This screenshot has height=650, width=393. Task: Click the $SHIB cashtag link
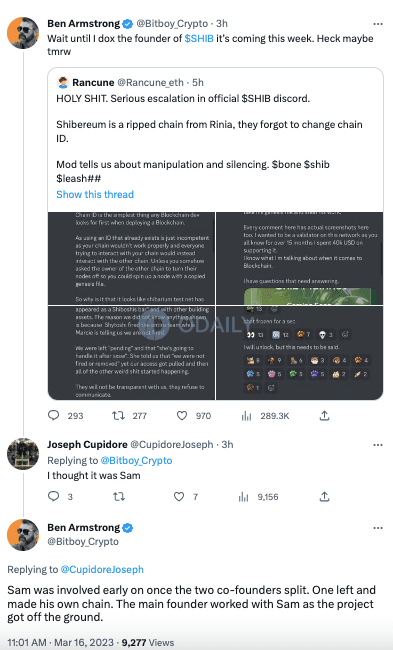(199, 39)
